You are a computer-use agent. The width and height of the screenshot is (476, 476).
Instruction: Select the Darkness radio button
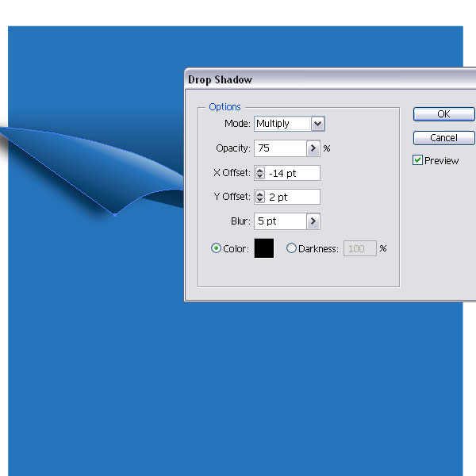point(291,248)
